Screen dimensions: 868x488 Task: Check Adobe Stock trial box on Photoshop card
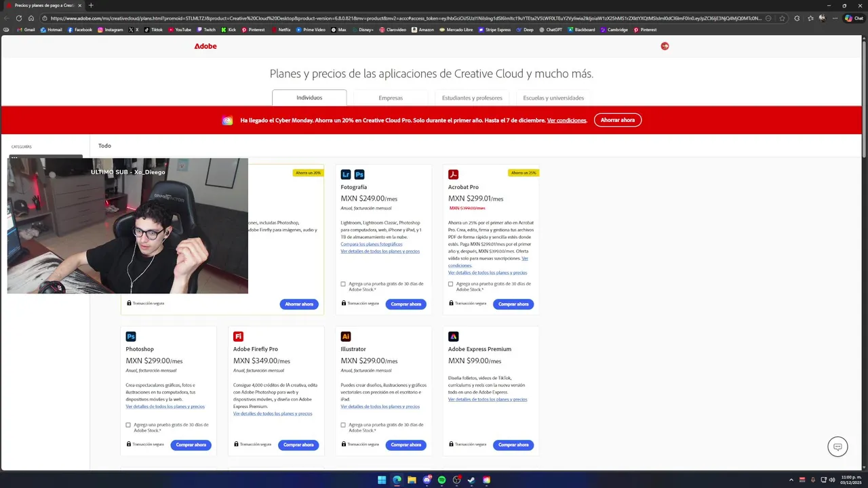point(128,425)
